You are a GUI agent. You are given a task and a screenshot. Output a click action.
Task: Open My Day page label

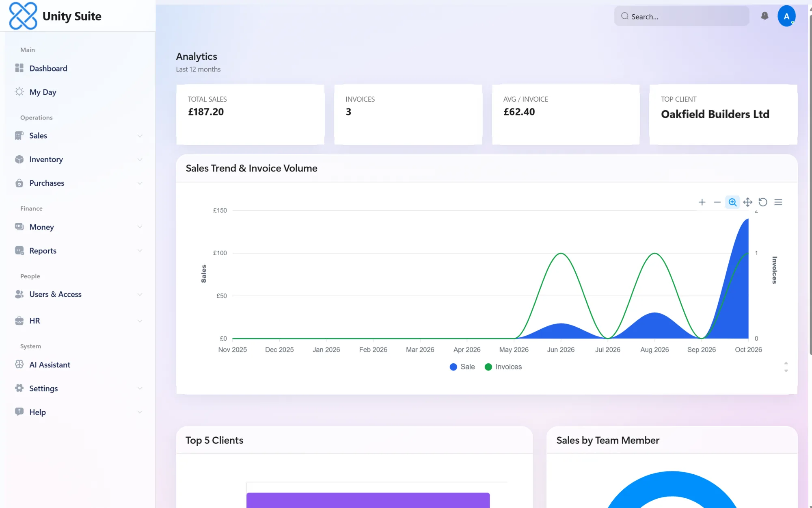click(x=43, y=92)
